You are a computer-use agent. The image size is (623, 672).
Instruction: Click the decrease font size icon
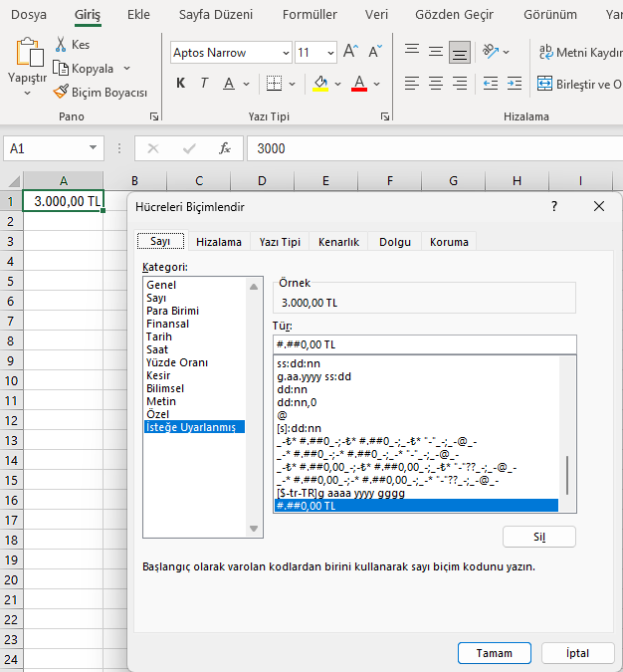pyautogui.click(x=375, y=52)
